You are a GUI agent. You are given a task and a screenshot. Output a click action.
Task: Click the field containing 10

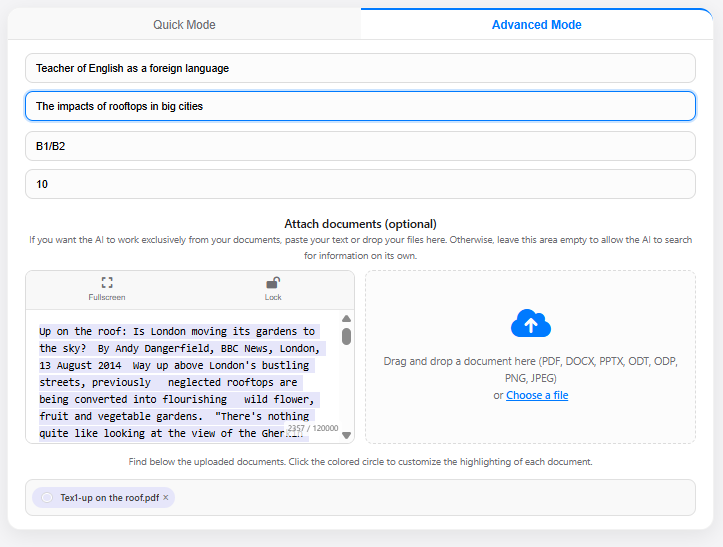(x=360, y=184)
